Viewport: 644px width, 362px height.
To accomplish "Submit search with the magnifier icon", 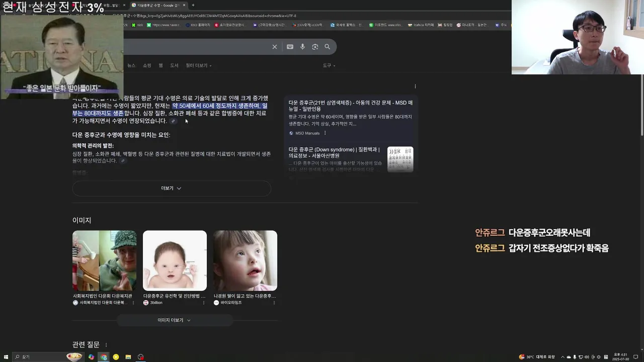I will click(x=328, y=47).
